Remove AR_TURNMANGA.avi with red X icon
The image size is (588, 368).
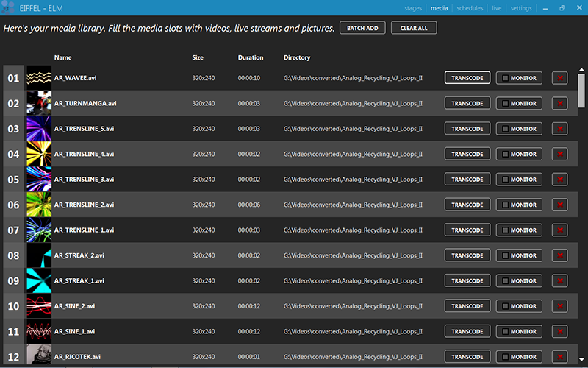tap(559, 104)
